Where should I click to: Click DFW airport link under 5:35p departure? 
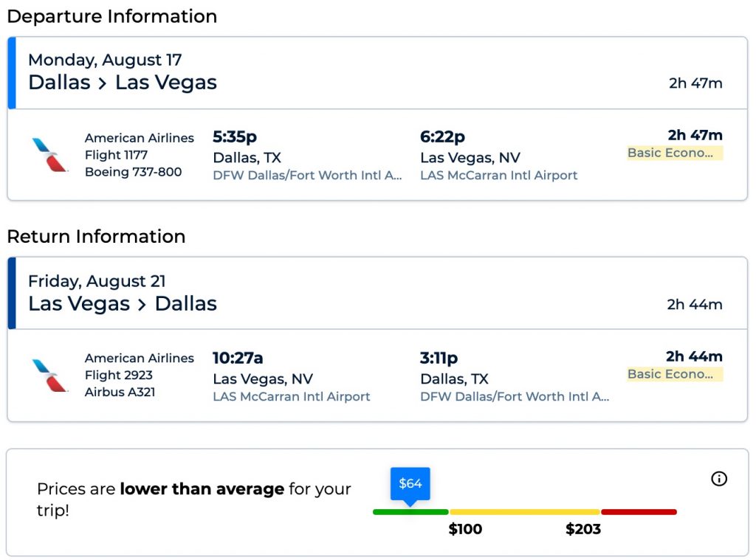(x=307, y=176)
